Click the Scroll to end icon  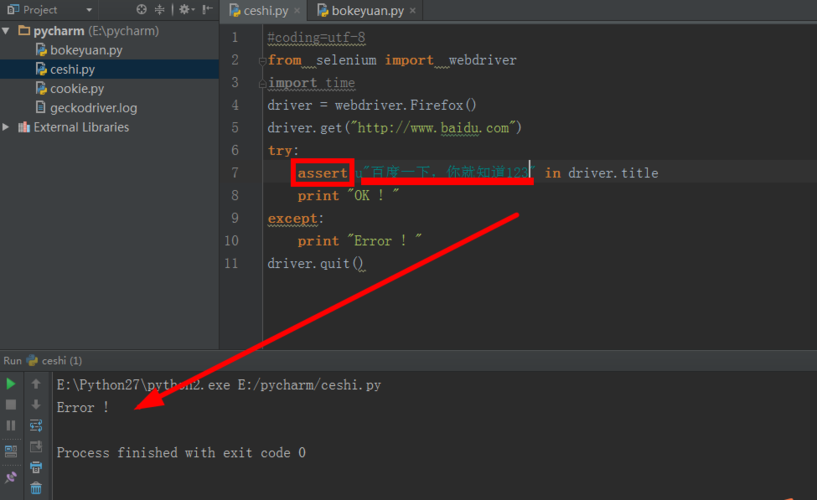click(36, 446)
